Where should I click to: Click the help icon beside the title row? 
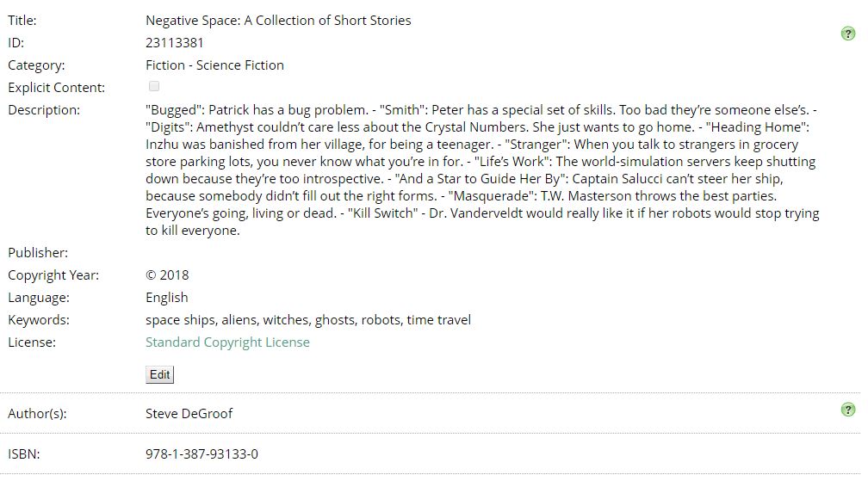pyautogui.click(x=847, y=34)
